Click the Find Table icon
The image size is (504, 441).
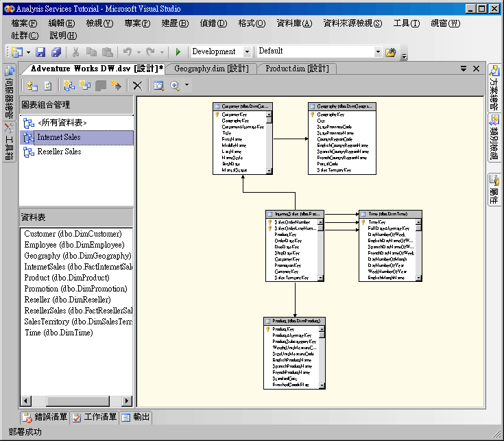pos(158,86)
